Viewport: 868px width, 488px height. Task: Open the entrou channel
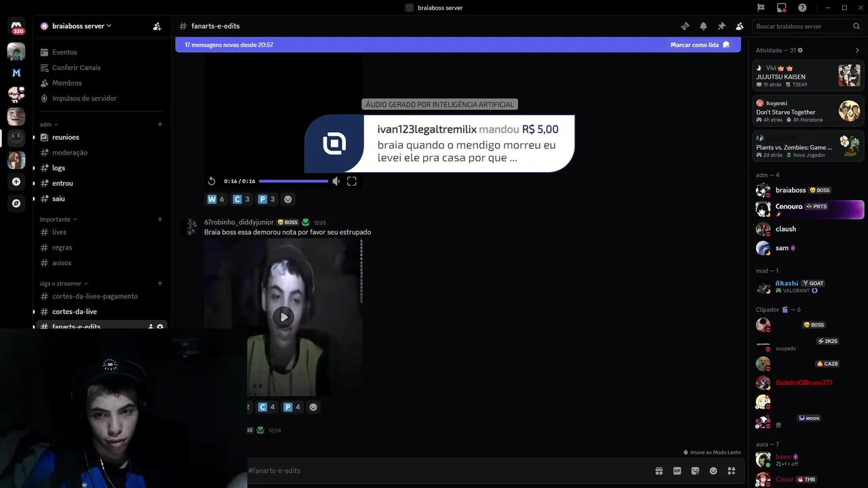click(x=102, y=183)
